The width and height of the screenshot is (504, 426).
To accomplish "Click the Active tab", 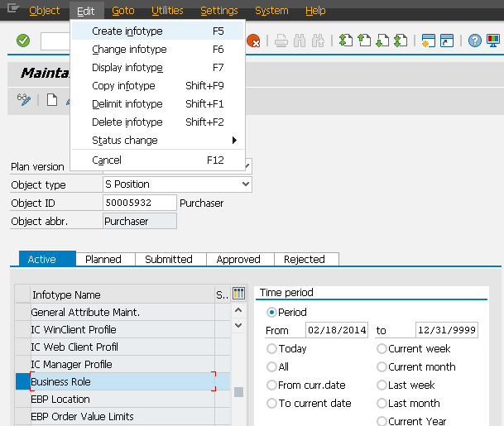I will 47,259.
